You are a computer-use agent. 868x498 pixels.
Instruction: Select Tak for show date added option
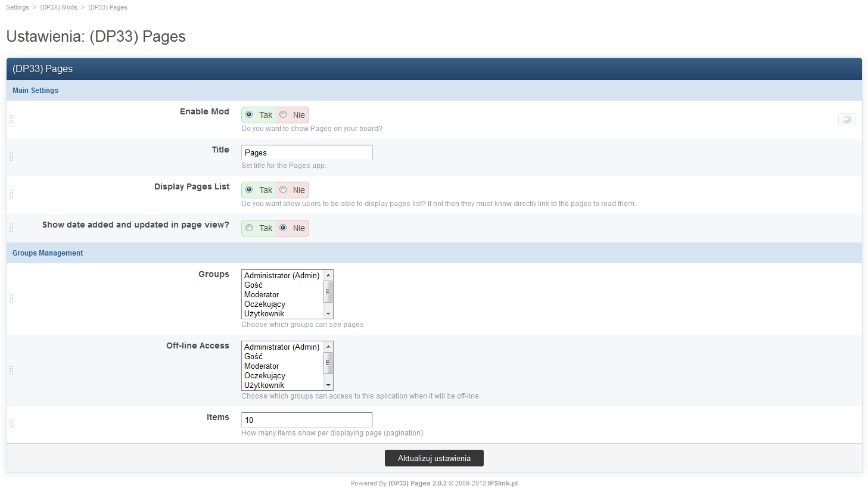tap(249, 228)
